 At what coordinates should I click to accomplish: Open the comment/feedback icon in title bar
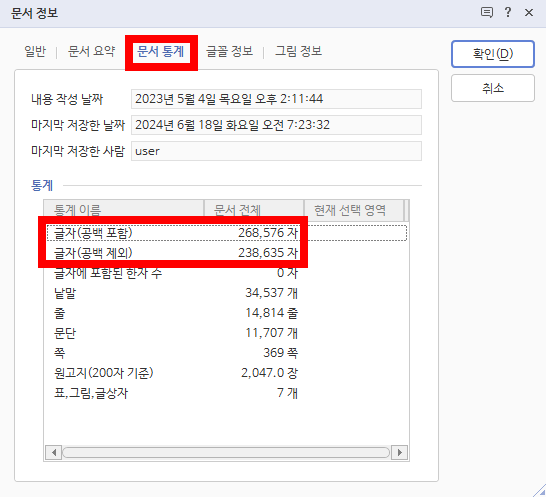(x=486, y=13)
